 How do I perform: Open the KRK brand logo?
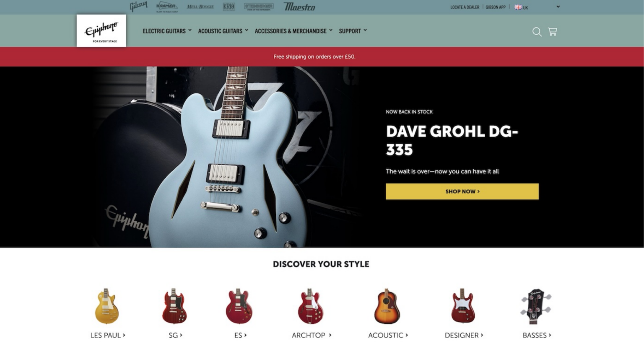[x=229, y=7]
